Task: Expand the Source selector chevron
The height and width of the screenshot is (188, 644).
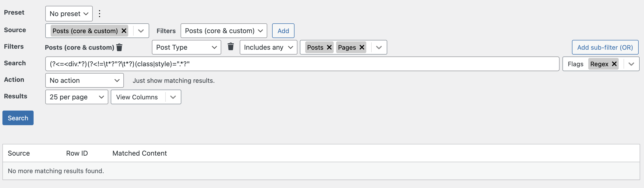Action: (x=141, y=31)
